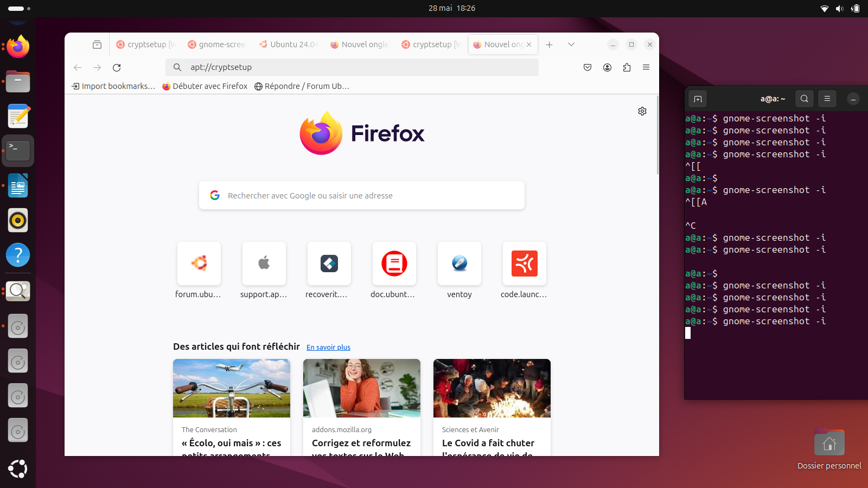Screen dimensions: 868x488
Task: Open Répondre / Forum Ubuntu bookmark
Action: point(302,86)
